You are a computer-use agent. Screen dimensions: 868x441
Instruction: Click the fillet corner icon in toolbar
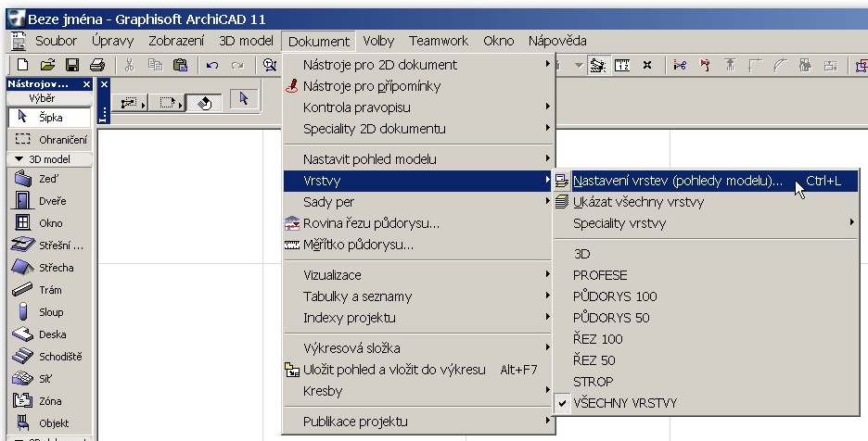[755, 65]
